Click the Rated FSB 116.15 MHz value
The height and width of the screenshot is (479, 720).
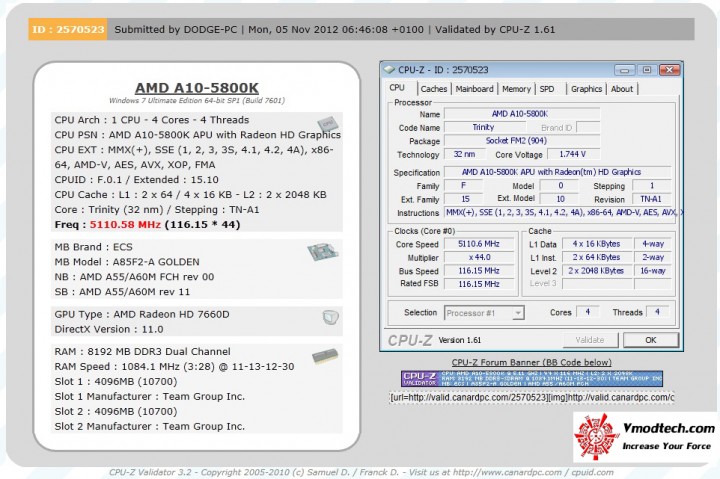click(x=479, y=284)
